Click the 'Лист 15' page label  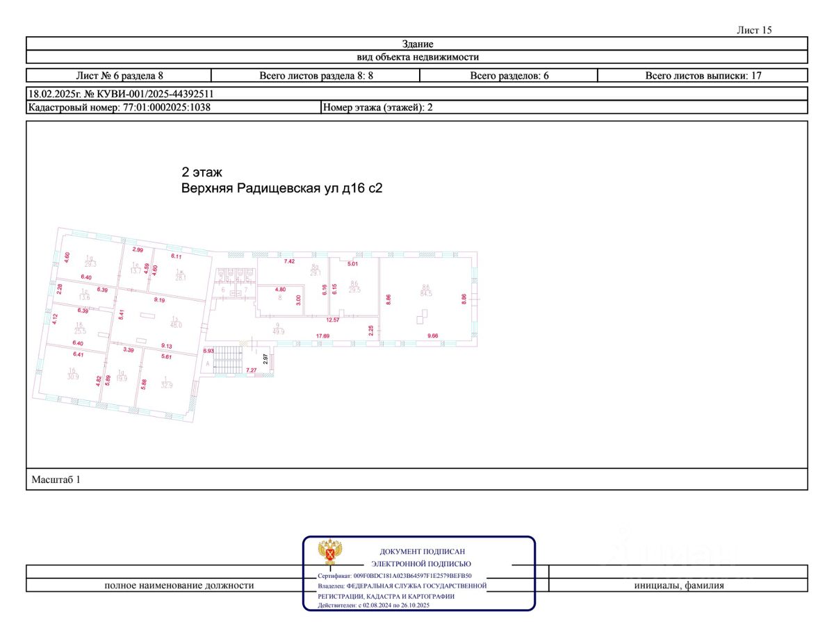click(x=754, y=30)
